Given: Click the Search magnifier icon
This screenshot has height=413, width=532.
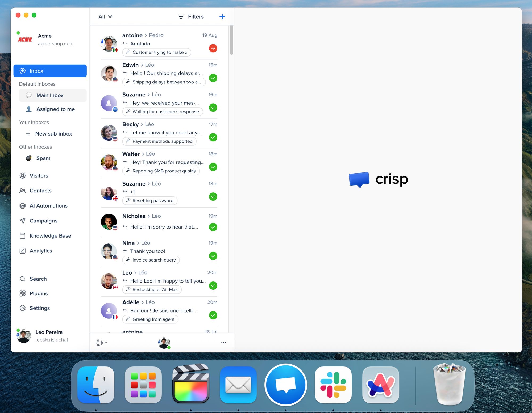Looking at the screenshot, I should pyautogui.click(x=23, y=279).
